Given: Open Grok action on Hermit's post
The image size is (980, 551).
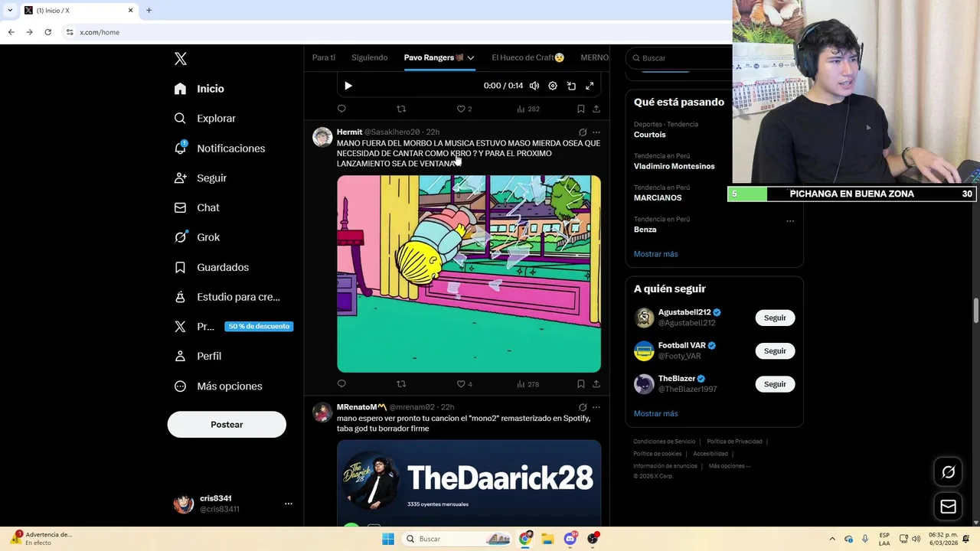Looking at the screenshot, I should pos(583,132).
